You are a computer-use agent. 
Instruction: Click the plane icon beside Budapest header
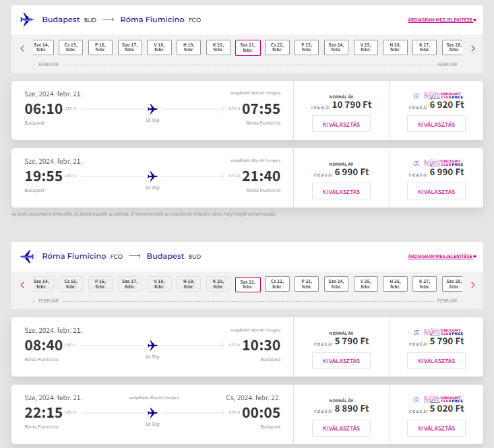coord(27,20)
